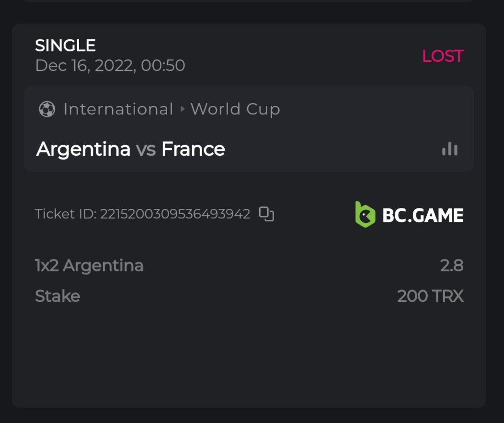The height and width of the screenshot is (423, 504).
Task: Click the Ticket ID number text
Action: click(x=175, y=214)
